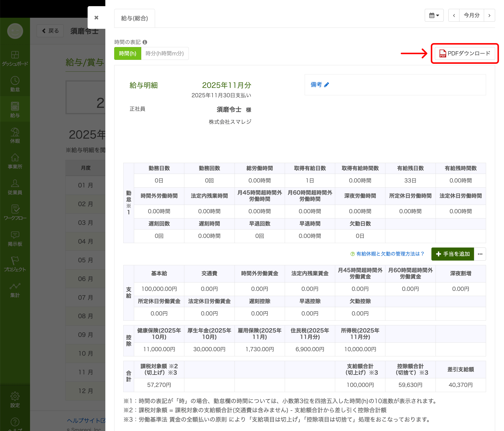The image size is (504, 431).
Task: Open 設定 gear icon in the sidebar
Action: [x=15, y=399]
